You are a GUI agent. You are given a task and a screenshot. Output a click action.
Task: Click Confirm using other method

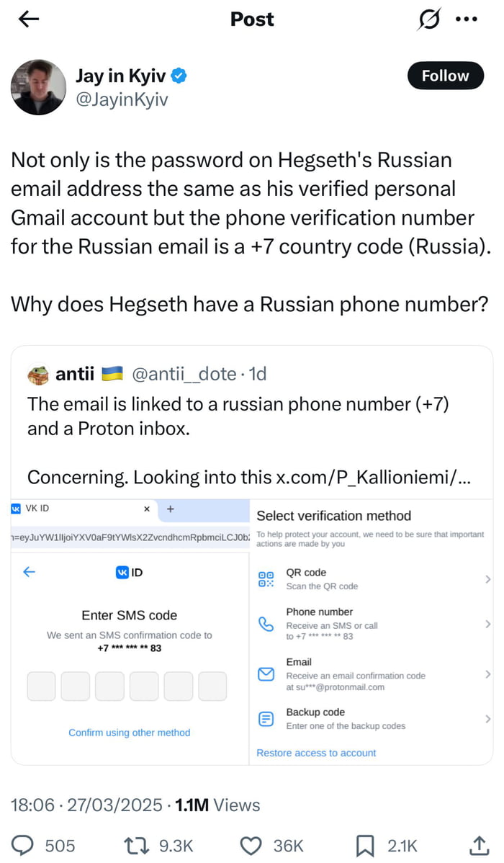(x=129, y=733)
